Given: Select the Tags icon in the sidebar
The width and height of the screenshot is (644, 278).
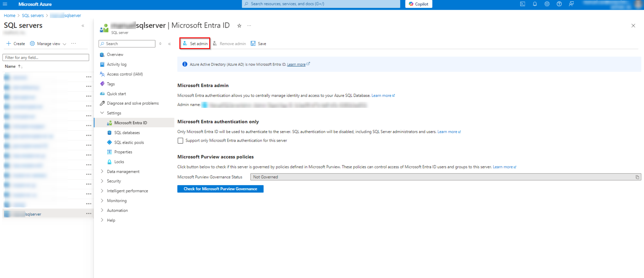Looking at the screenshot, I should tap(102, 84).
